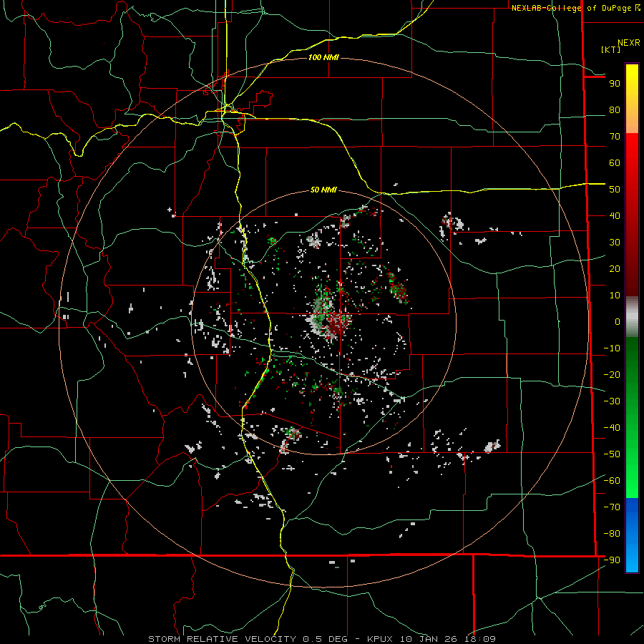Screen dimensions: 644x644
Task: Click the gray zero-velocity band on color bar
Action: click(632, 317)
